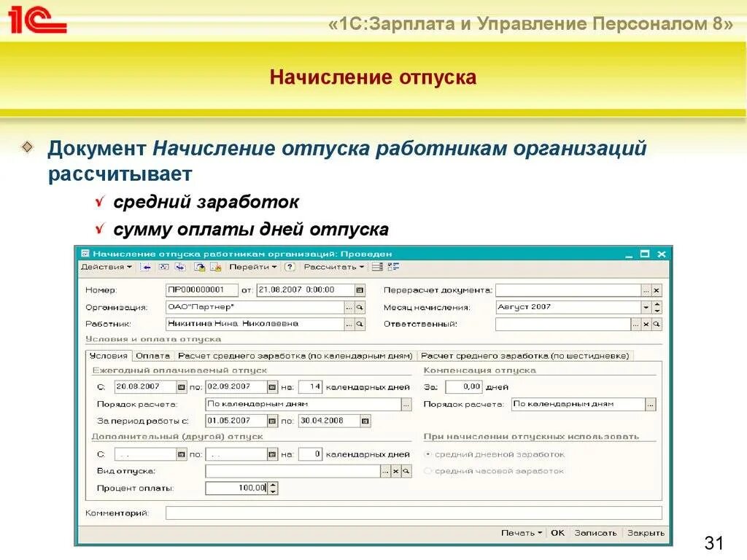Select средний часовой заработок radio option
The width and height of the screenshot is (747, 560).
coord(427,471)
